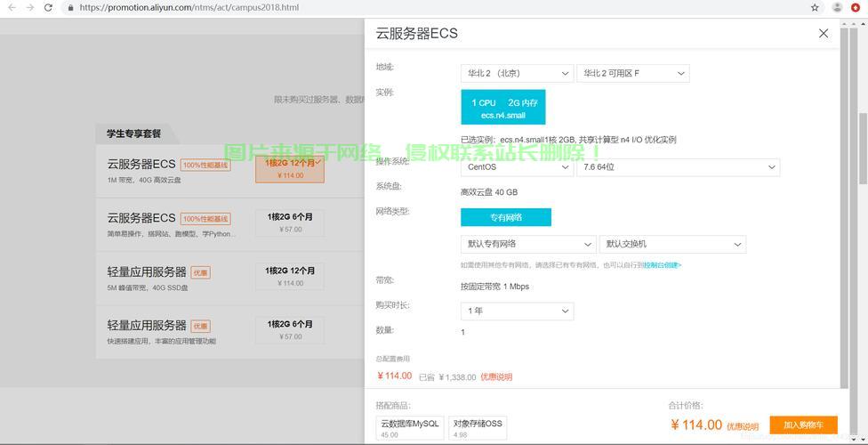Reload the page with the refresh icon
The width and height of the screenshot is (868, 445).
point(49,8)
